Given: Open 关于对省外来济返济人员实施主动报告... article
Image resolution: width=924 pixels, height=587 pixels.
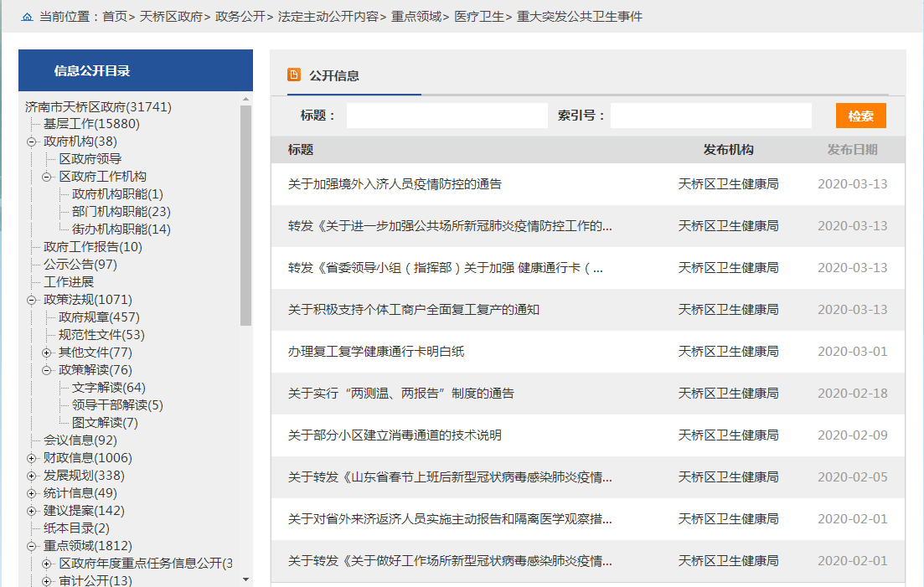Looking at the screenshot, I should click(x=450, y=518).
